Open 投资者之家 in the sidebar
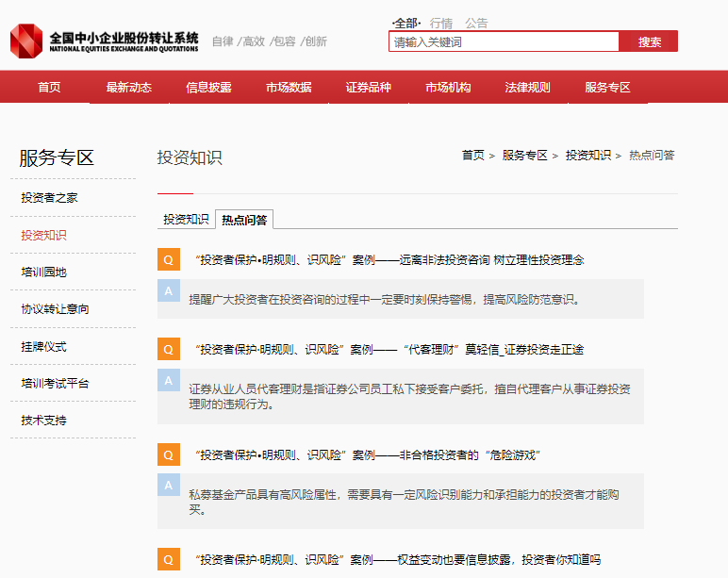The width and height of the screenshot is (728, 578). point(49,198)
